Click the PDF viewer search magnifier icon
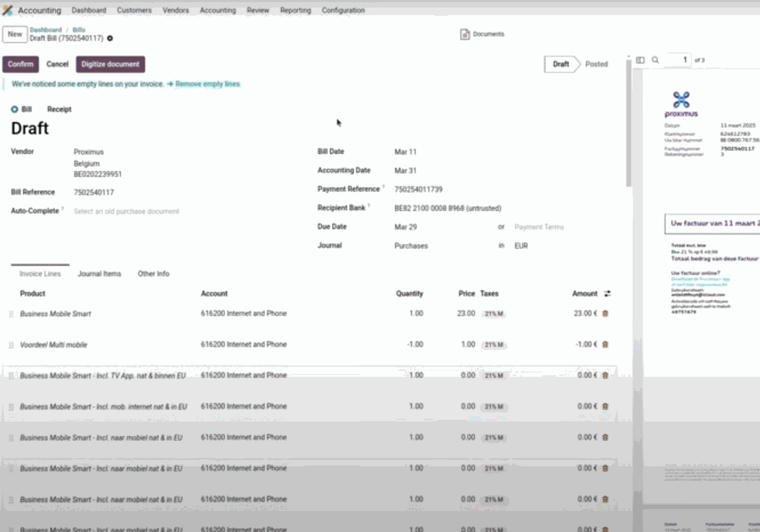760x532 pixels. pyautogui.click(x=655, y=60)
